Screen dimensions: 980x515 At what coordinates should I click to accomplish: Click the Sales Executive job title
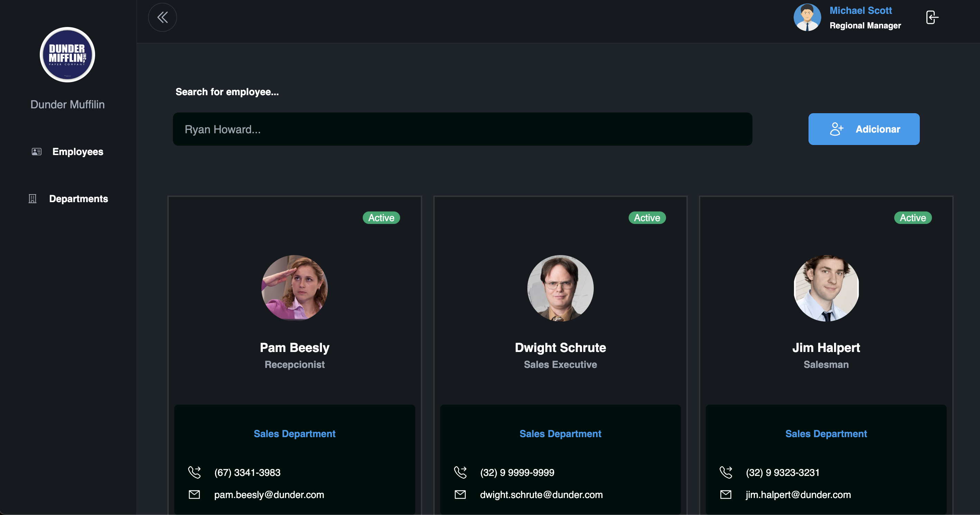(561, 364)
